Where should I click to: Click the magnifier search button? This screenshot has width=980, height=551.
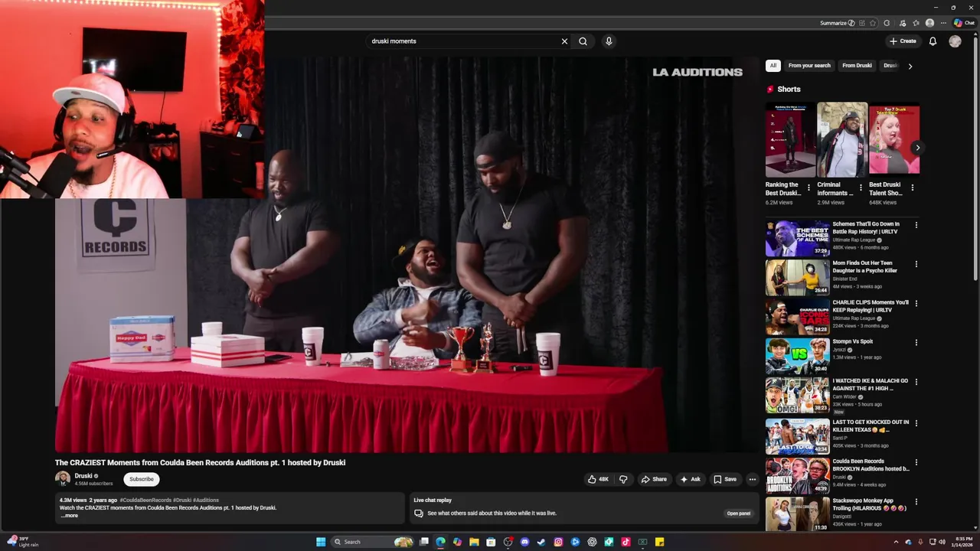(x=583, y=41)
